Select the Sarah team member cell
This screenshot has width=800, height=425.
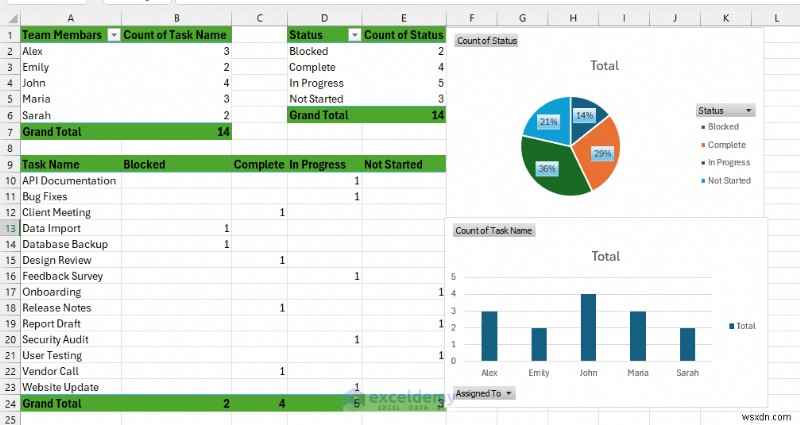(71, 115)
